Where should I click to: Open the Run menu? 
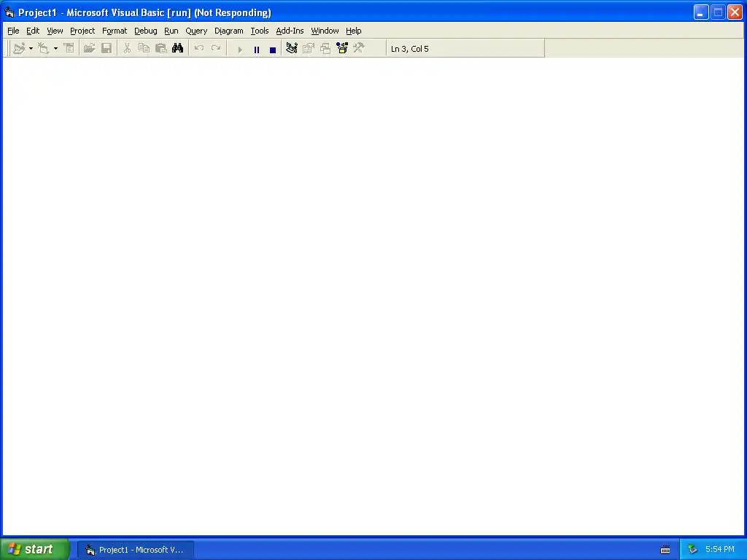tap(171, 31)
